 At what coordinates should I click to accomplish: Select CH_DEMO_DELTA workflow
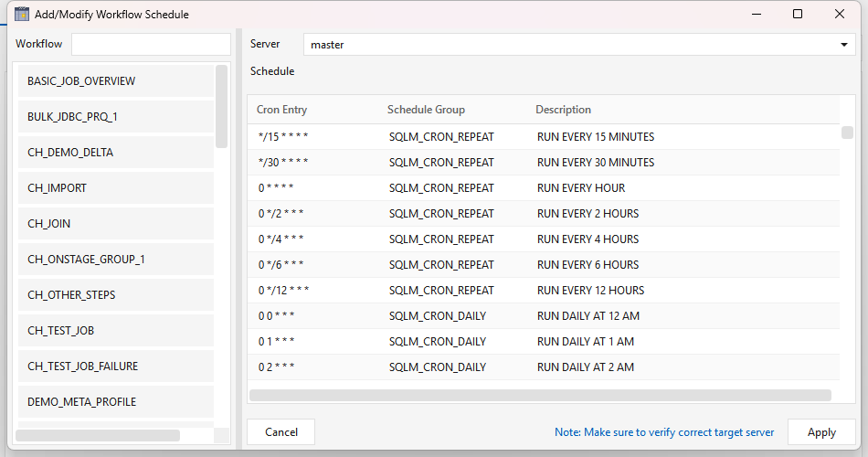click(x=116, y=153)
